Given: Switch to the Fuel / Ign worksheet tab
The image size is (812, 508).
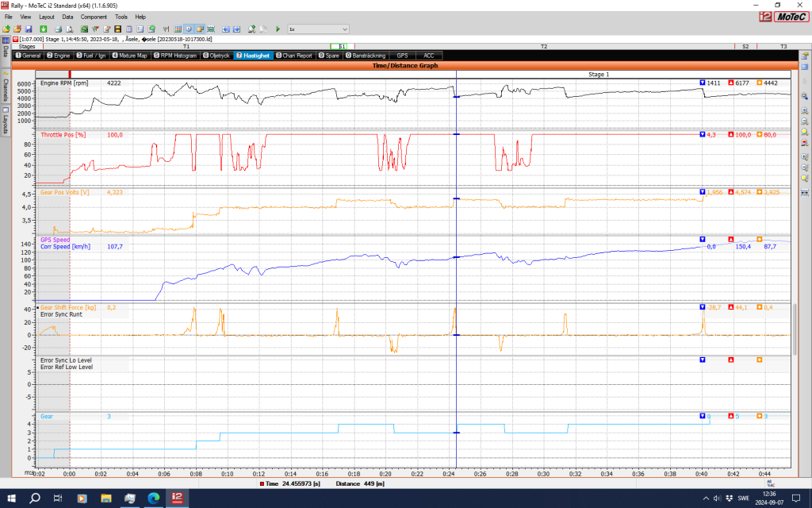Looking at the screenshot, I should pos(91,56).
